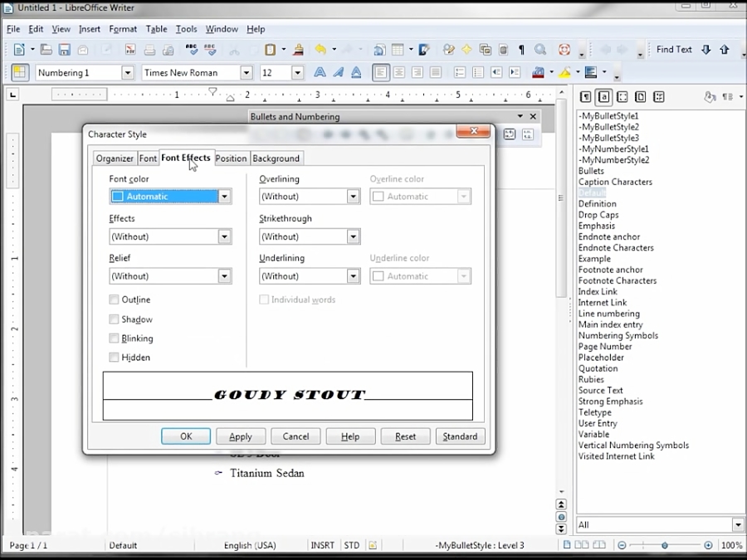Click the Print file directly icon

(149, 49)
